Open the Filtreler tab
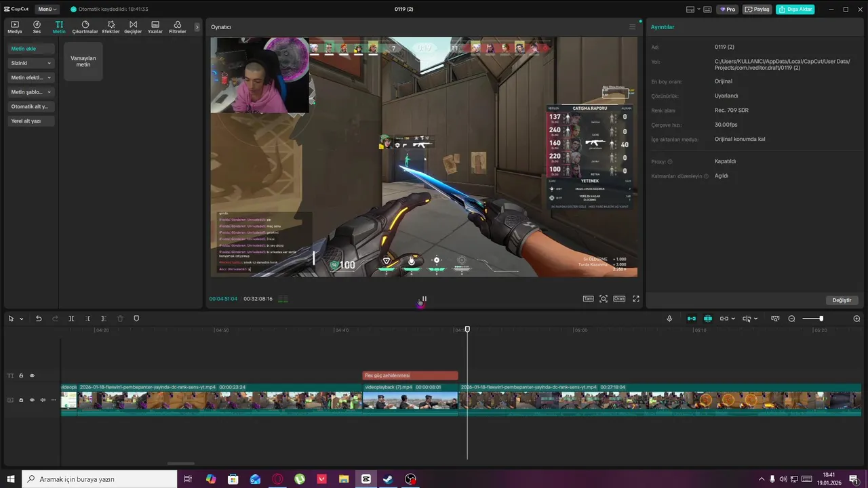 coord(177,27)
